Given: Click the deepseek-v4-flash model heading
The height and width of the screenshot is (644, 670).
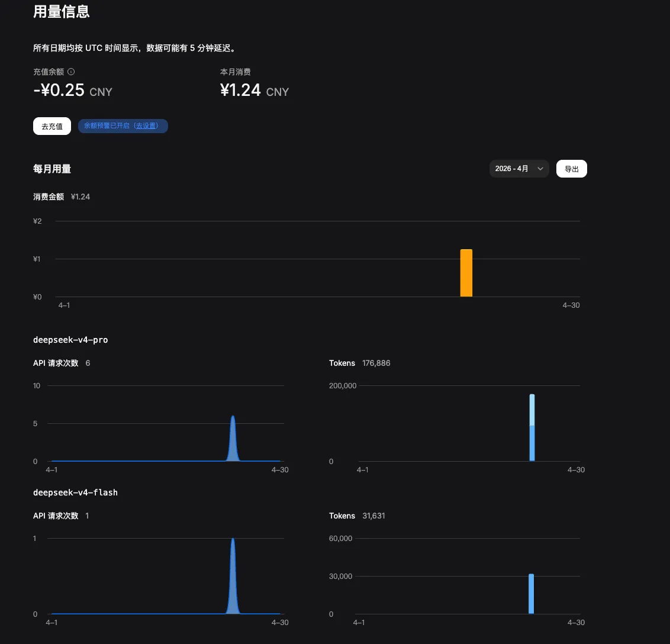Looking at the screenshot, I should [75, 492].
